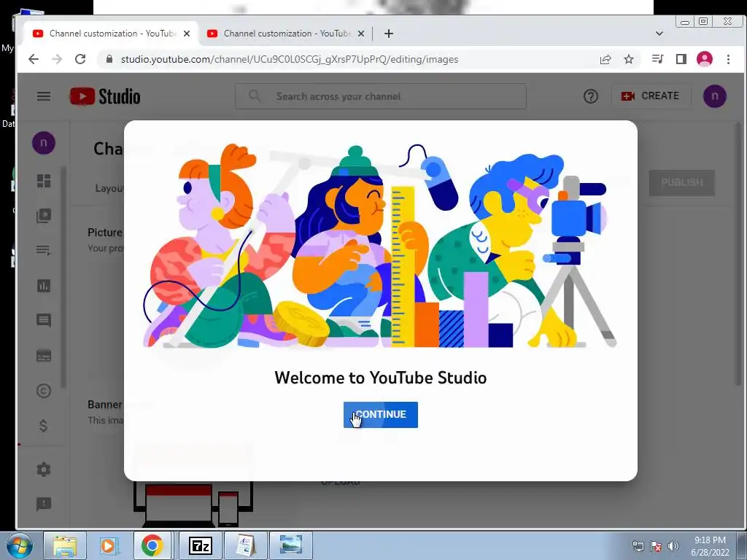
Task: Open the account avatar in Studio header
Action: [x=715, y=96]
